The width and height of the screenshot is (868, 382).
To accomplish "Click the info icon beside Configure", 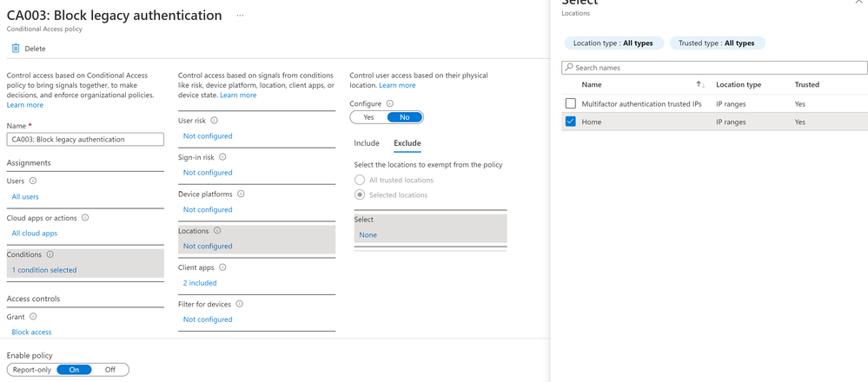I will pyautogui.click(x=390, y=103).
